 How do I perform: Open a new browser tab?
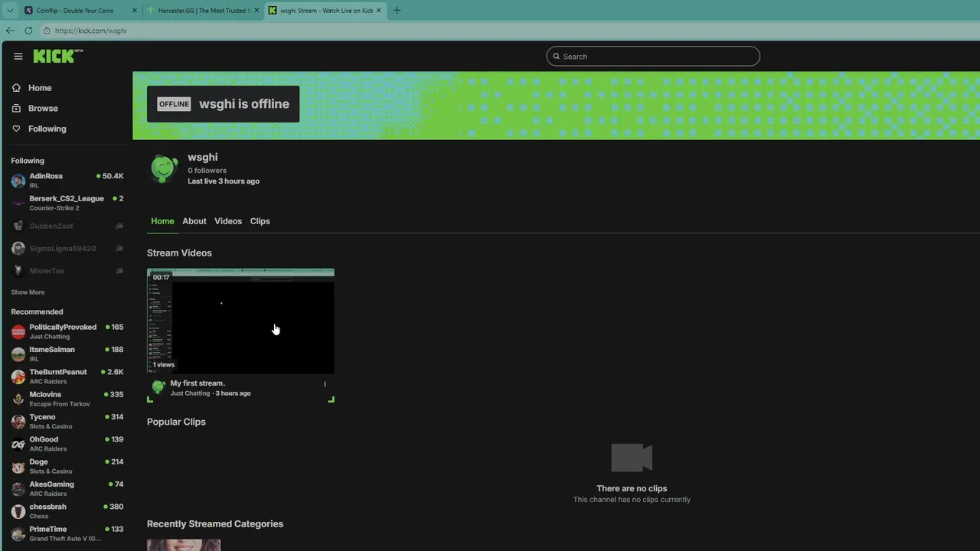[x=397, y=11]
